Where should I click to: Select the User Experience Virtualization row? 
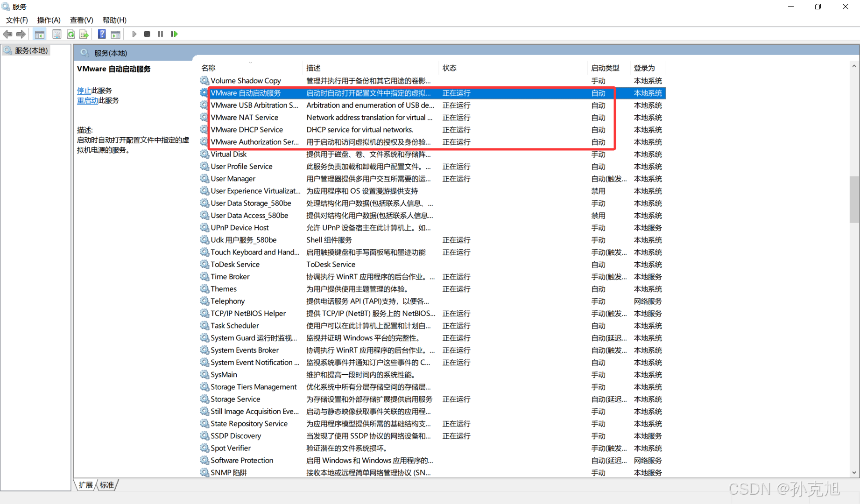point(432,191)
